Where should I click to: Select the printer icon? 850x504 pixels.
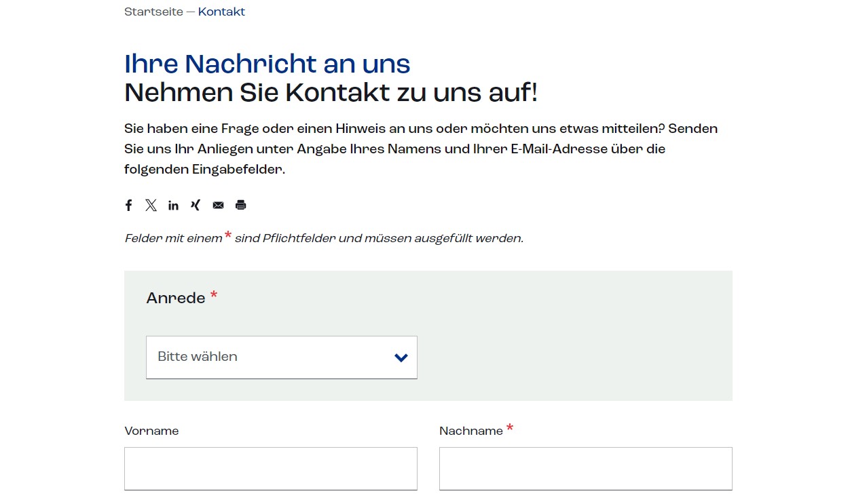[240, 205]
